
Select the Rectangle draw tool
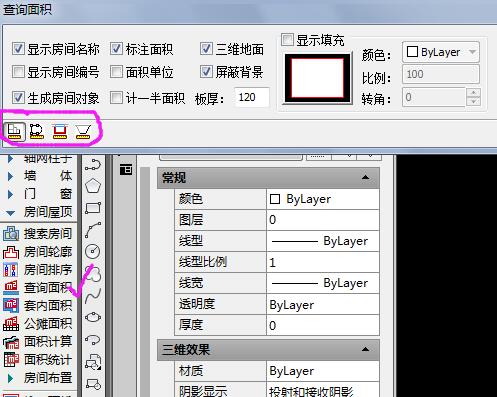point(93,208)
